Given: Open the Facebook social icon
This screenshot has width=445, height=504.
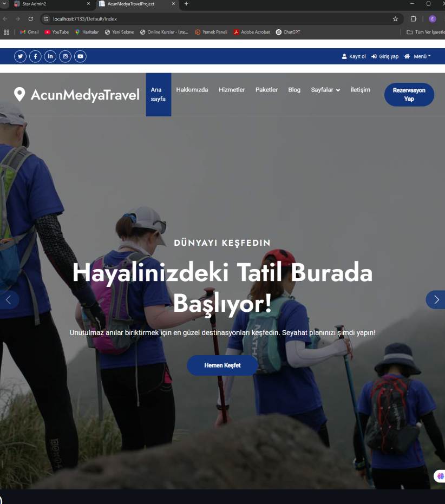Looking at the screenshot, I should pos(35,56).
